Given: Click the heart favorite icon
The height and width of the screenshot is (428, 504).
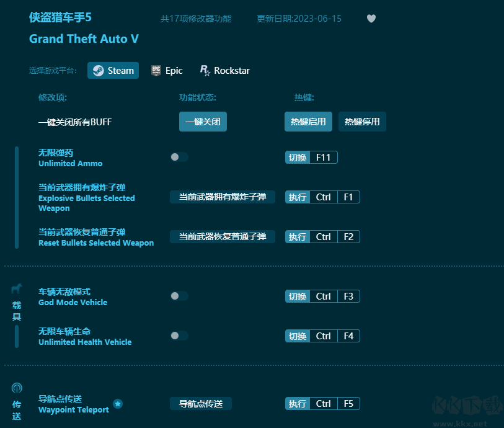Looking at the screenshot, I should [x=371, y=19].
